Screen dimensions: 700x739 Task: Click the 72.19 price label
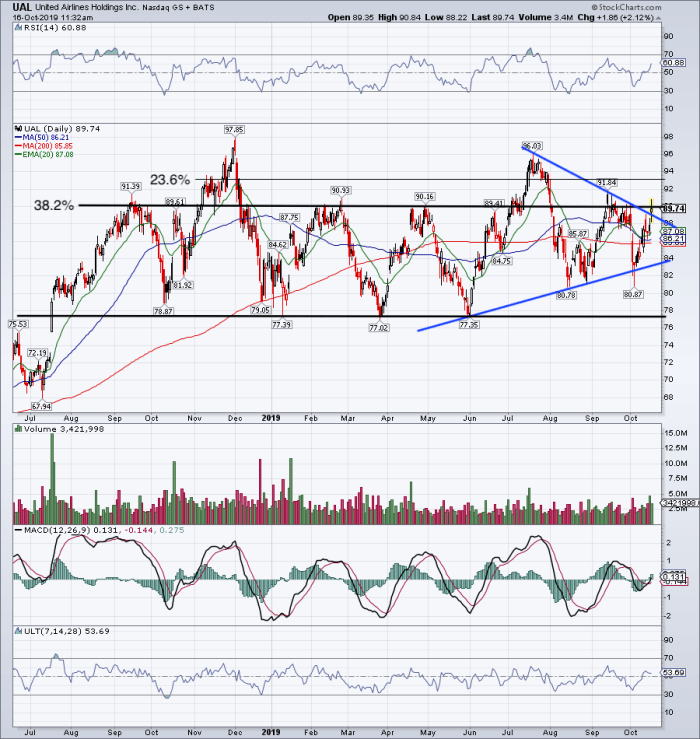pos(38,353)
